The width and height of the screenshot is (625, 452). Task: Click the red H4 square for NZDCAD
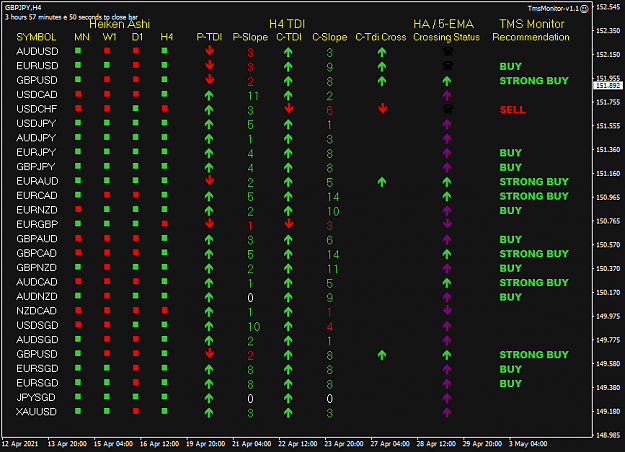click(165, 310)
